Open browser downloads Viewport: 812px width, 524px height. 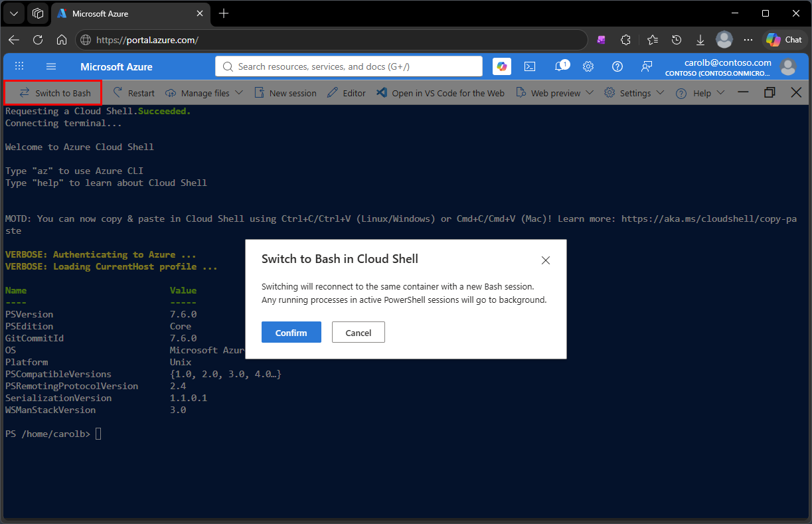(x=700, y=40)
